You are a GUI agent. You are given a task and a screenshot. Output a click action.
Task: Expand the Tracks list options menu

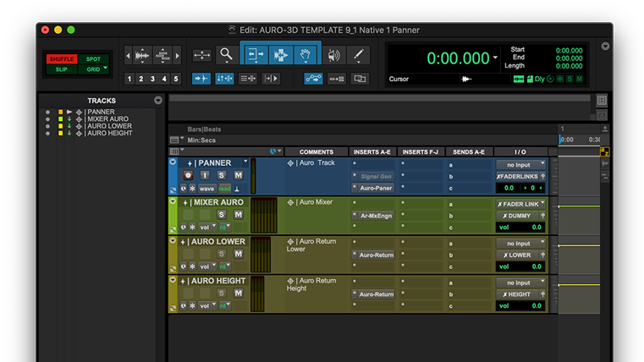(158, 101)
